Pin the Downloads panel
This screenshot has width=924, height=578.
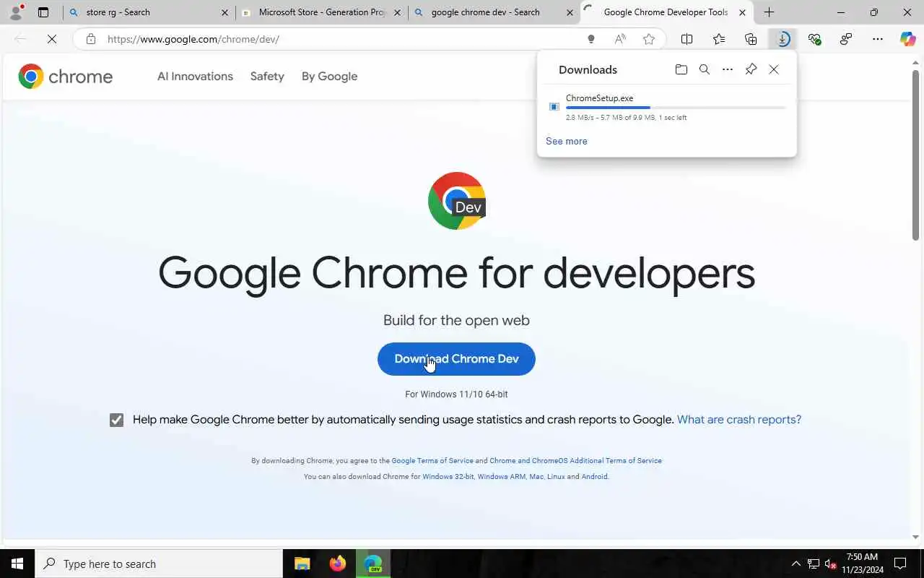click(x=751, y=69)
